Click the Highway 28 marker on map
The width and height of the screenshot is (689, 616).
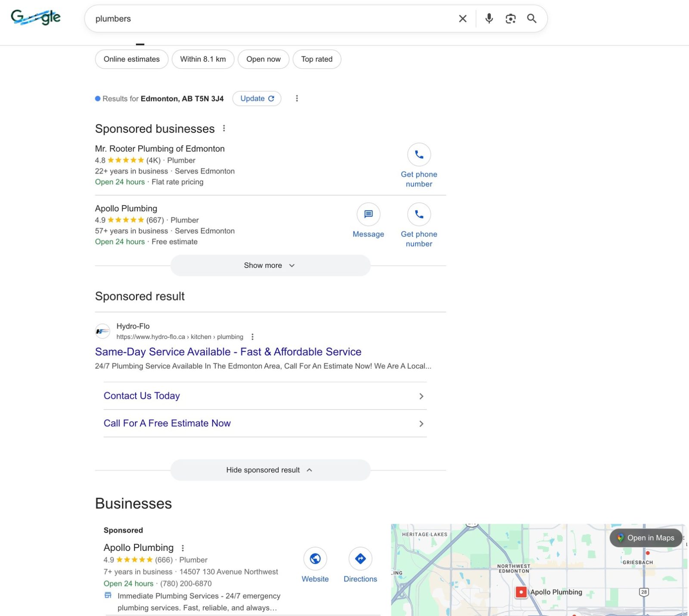pos(644,592)
